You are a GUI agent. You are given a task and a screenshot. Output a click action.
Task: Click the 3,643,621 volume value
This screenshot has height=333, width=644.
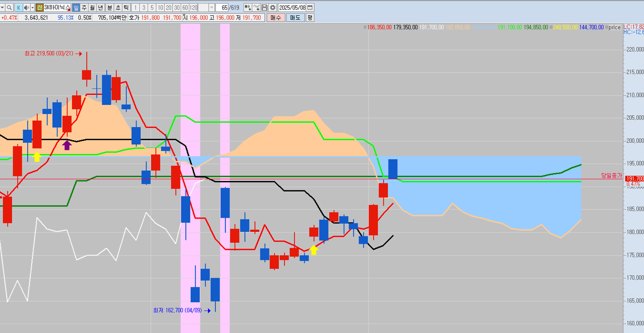36,17
